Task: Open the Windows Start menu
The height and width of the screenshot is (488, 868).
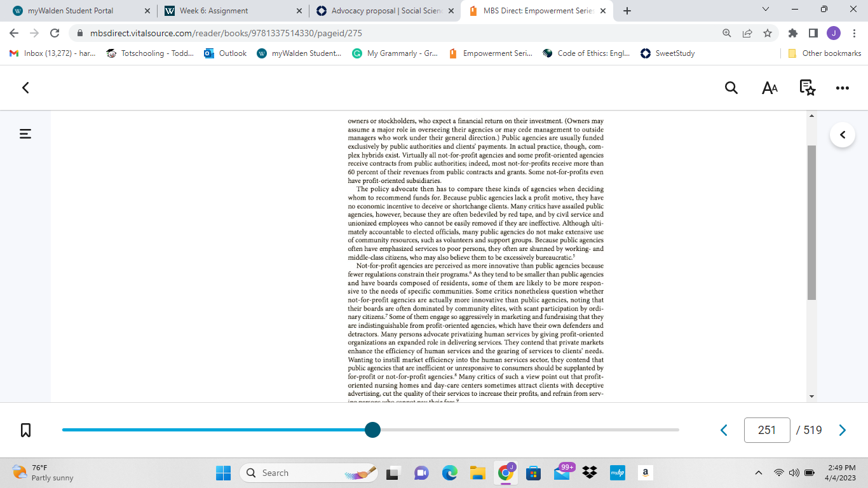Action: pyautogui.click(x=223, y=473)
